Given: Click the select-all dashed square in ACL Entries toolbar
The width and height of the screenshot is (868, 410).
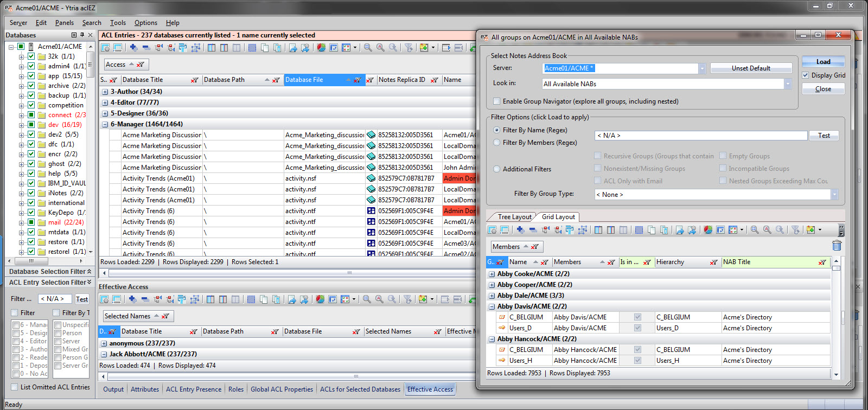Looking at the screenshot, I should point(252,48).
